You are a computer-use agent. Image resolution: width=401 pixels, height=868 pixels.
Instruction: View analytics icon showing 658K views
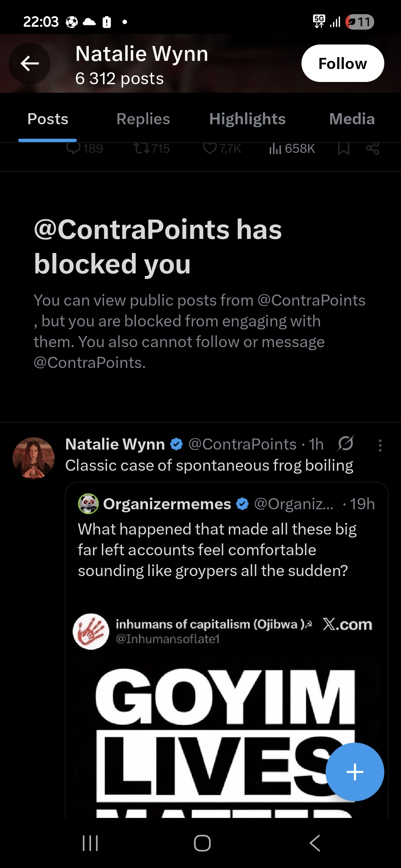click(x=275, y=148)
